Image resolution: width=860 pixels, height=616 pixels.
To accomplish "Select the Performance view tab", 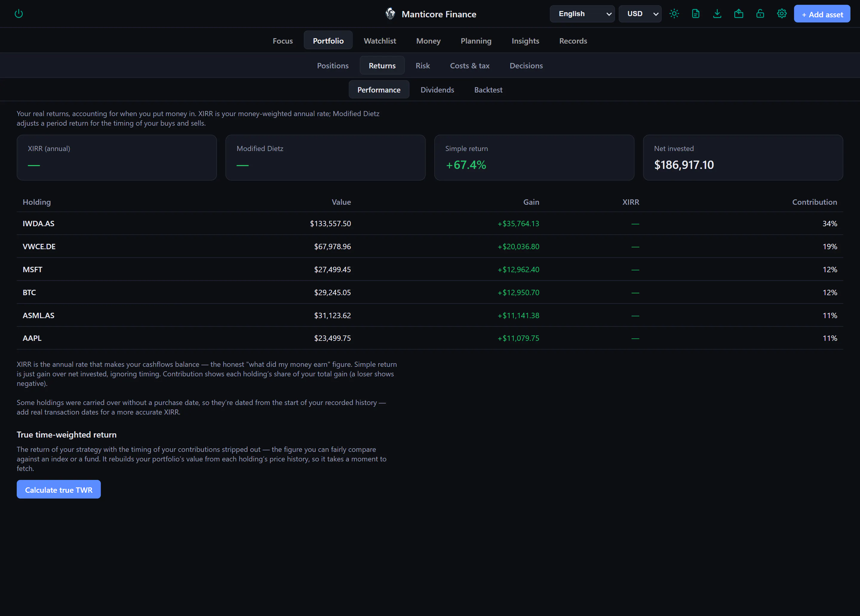I will coord(379,90).
